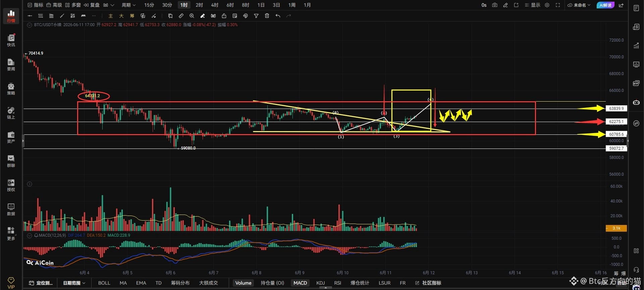Select the trend line drawing tool

[x=62, y=16]
